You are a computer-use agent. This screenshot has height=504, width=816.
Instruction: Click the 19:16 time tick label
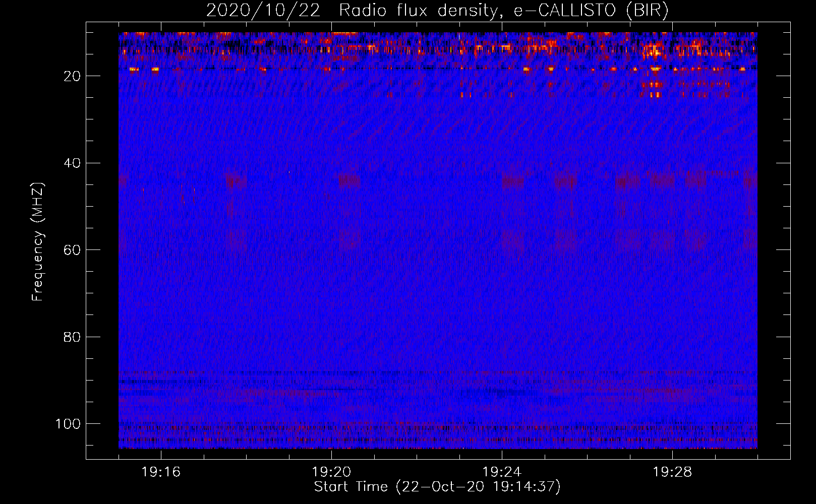(x=161, y=472)
